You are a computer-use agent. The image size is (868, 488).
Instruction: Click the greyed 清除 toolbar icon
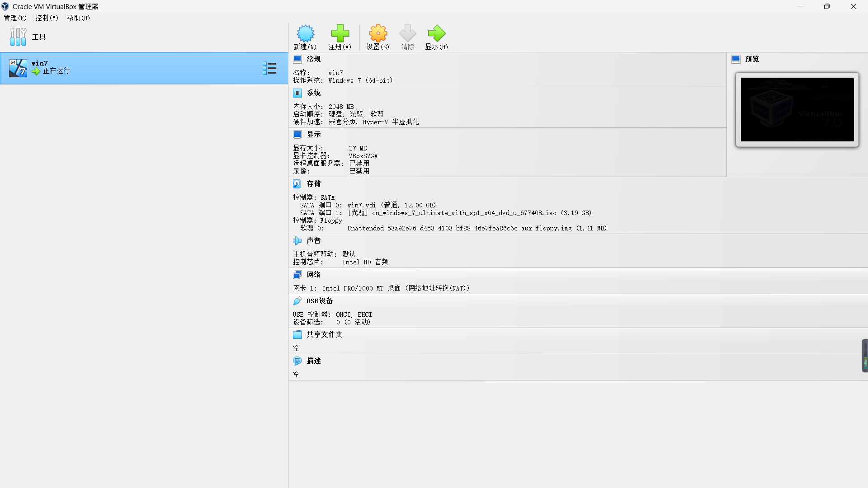(407, 33)
